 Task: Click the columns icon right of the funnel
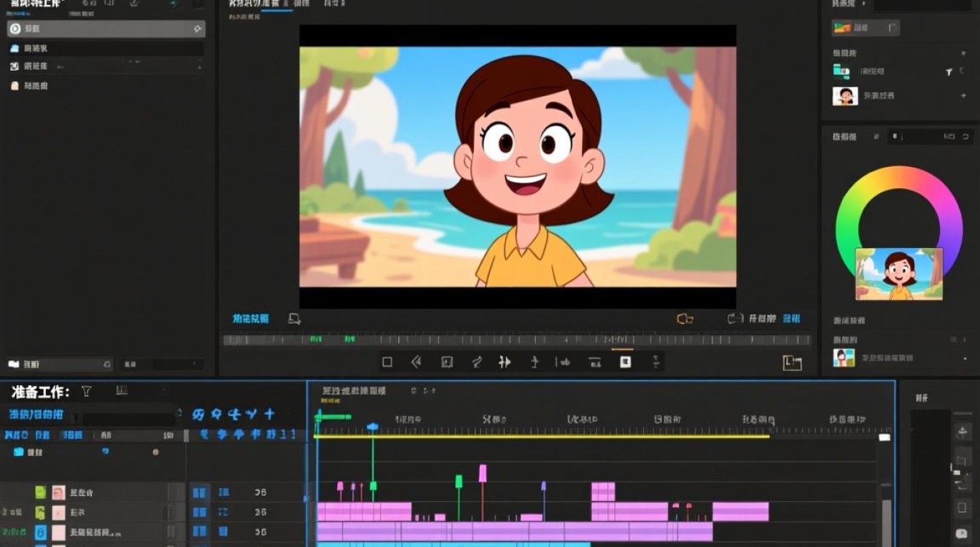122,391
